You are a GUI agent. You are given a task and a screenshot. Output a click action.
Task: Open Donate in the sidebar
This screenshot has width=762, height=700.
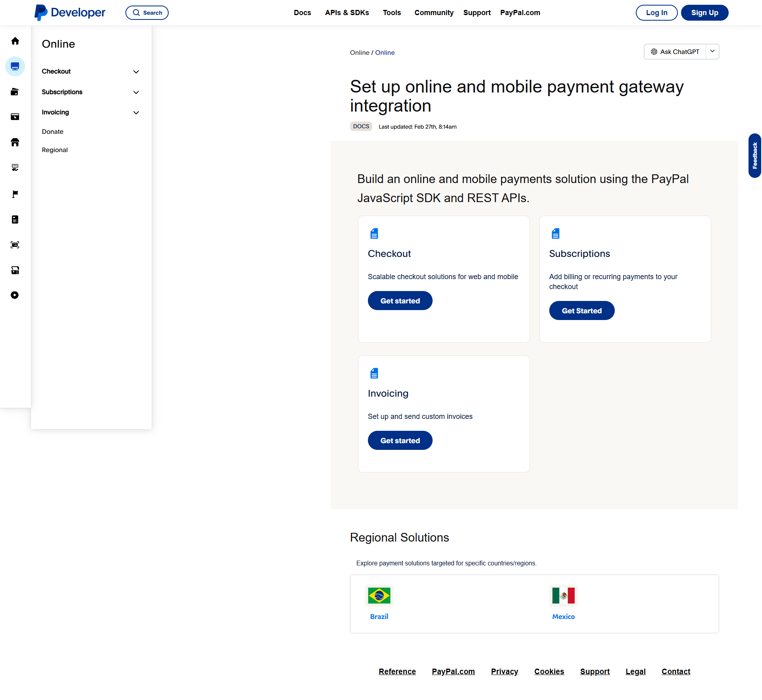click(x=52, y=132)
